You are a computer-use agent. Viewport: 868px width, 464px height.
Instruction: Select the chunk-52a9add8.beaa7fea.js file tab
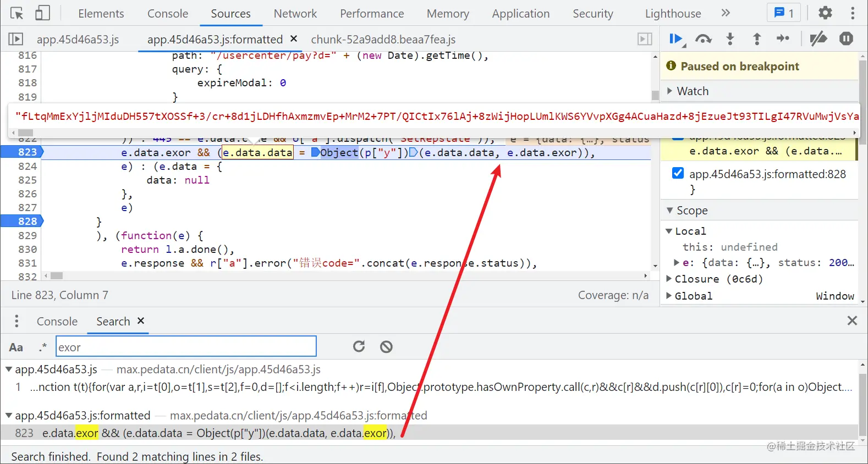click(383, 39)
